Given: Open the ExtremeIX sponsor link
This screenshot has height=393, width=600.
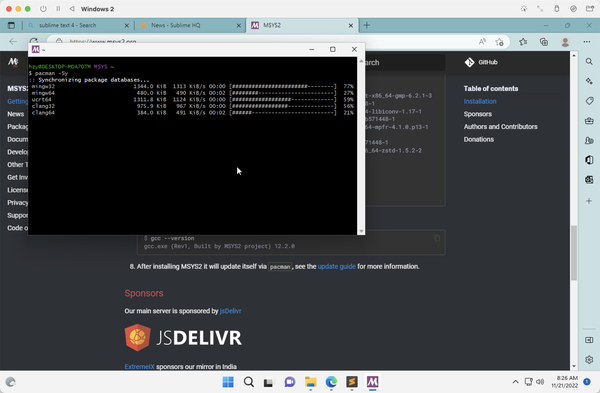Looking at the screenshot, I should (139, 366).
